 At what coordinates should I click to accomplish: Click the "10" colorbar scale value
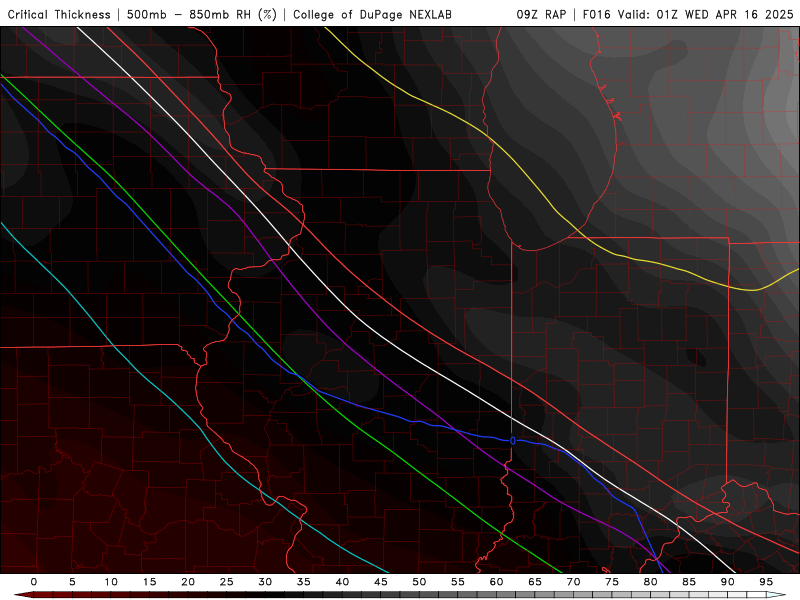coord(111,582)
